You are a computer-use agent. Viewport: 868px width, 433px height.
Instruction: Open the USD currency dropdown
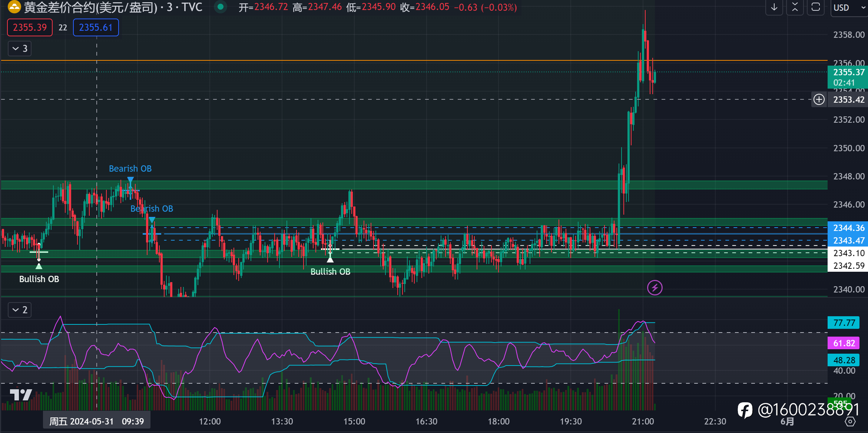849,8
